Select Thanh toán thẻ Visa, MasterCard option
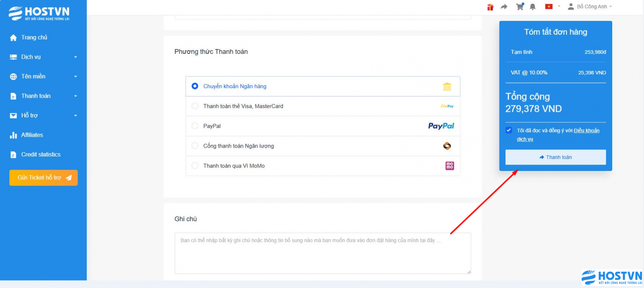This screenshot has height=288, width=644. tap(195, 106)
